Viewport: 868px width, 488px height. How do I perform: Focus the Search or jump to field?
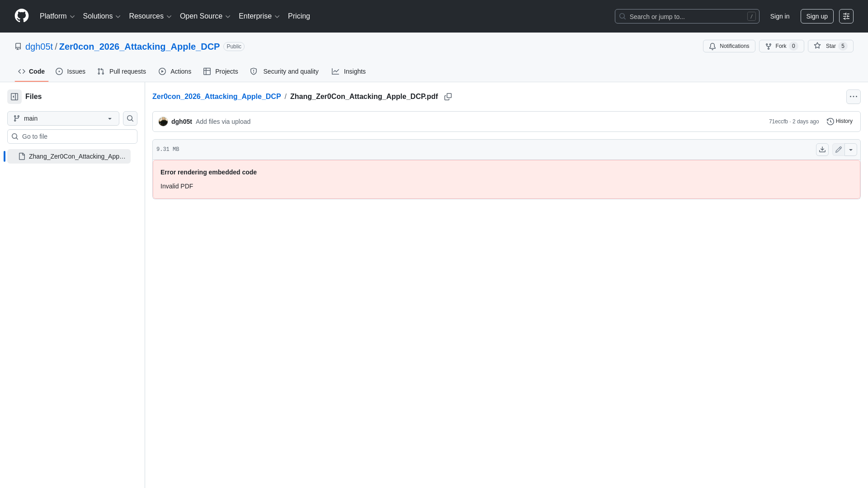(x=687, y=16)
